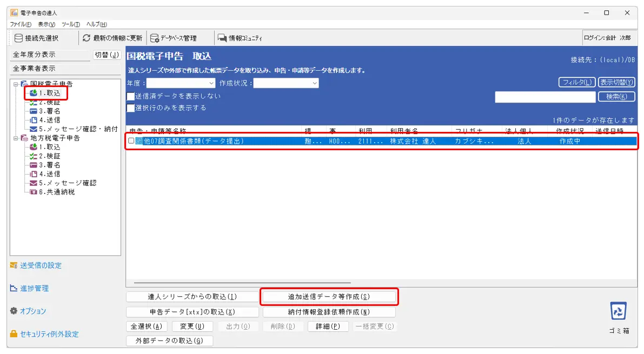644x354 pixels.
Task: Open the ファイル menu
Action: [21, 24]
